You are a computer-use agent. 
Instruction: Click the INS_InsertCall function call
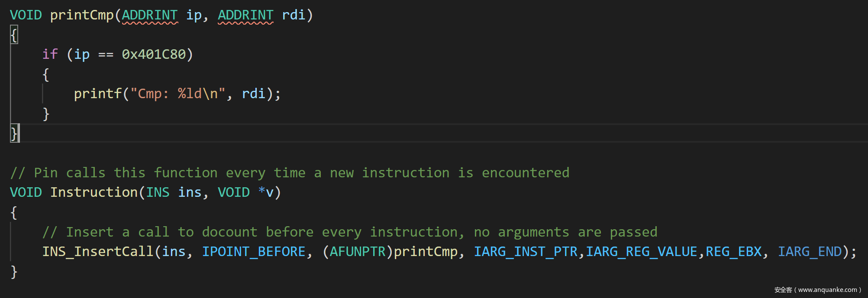(x=98, y=252)
